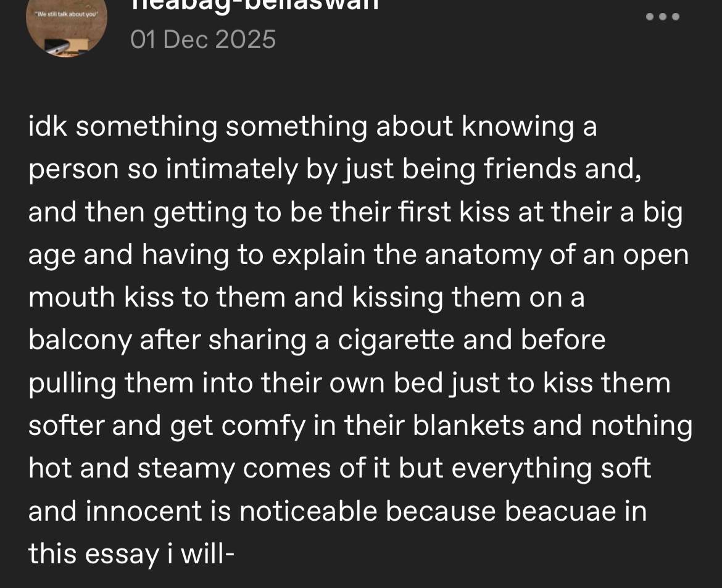Click the word cigarette in the post
722x588 pixels.
[396, 341]
